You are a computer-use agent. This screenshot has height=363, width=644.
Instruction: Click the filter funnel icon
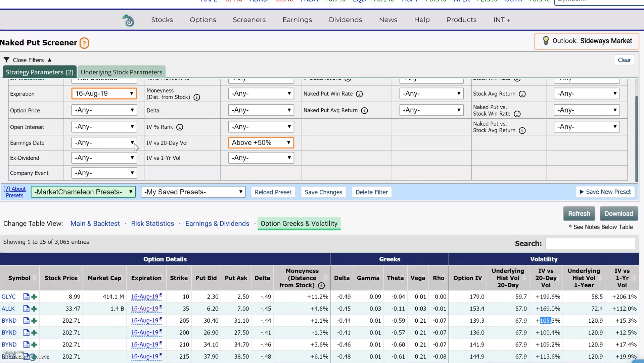[x=6, y=60]
